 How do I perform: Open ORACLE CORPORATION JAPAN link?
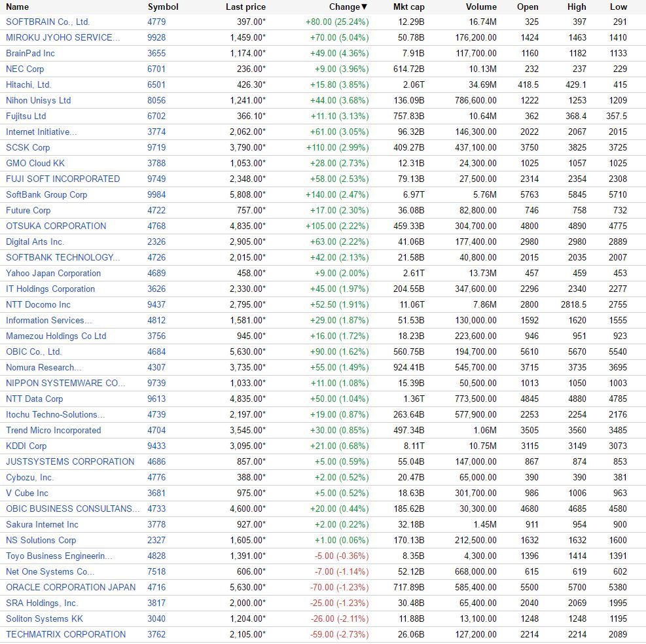(x=71, y=587)
